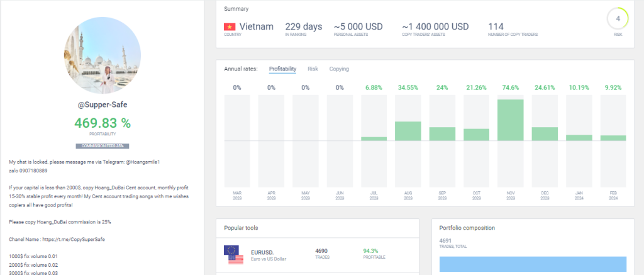This screenshot has height=275, width=644.
Task: Click the 10.19% profitability label
Action: click(579, 87)
